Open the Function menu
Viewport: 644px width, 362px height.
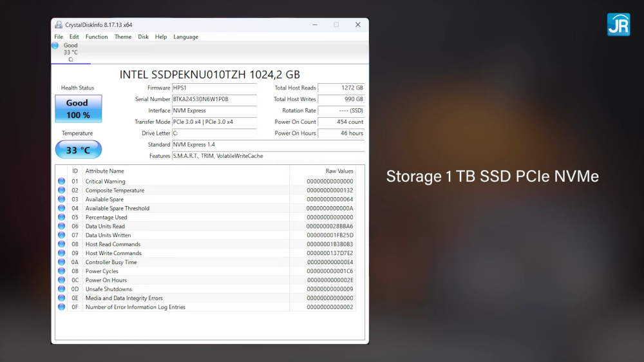97,37
